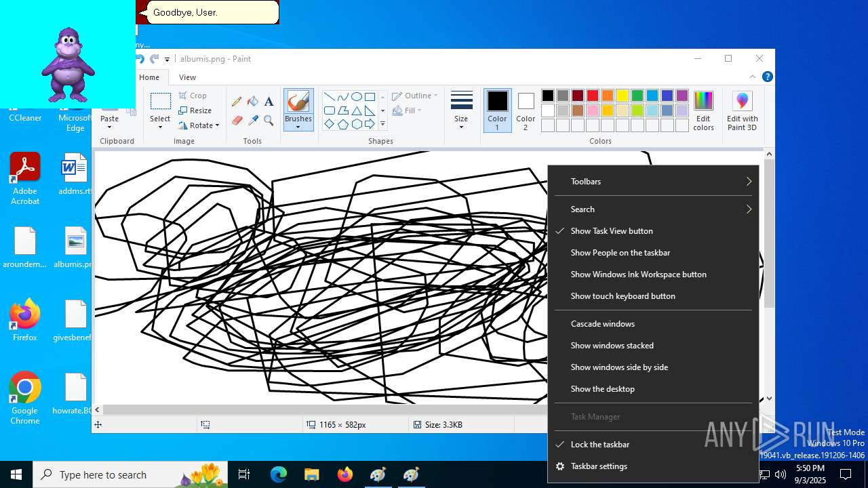Screen dimensions: 868x488
Task: Select the Eraser tool
Action: (x=237, y=121)
